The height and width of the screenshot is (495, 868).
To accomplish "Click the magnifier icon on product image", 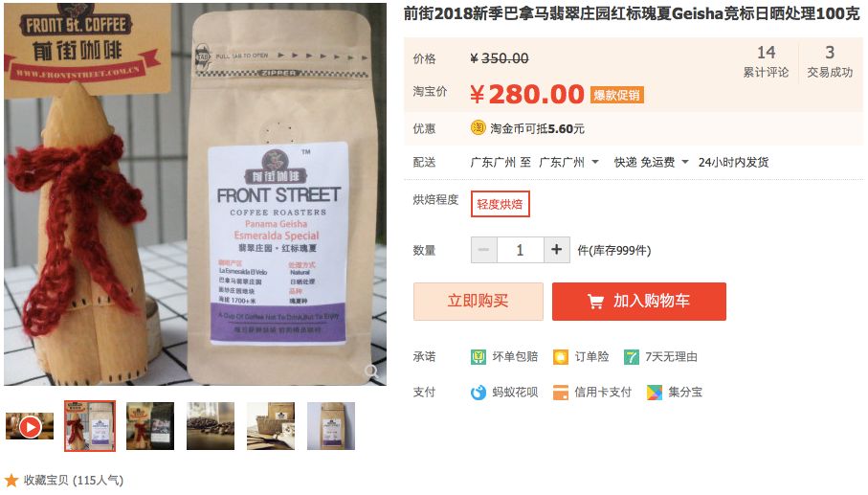I will 371,371.
